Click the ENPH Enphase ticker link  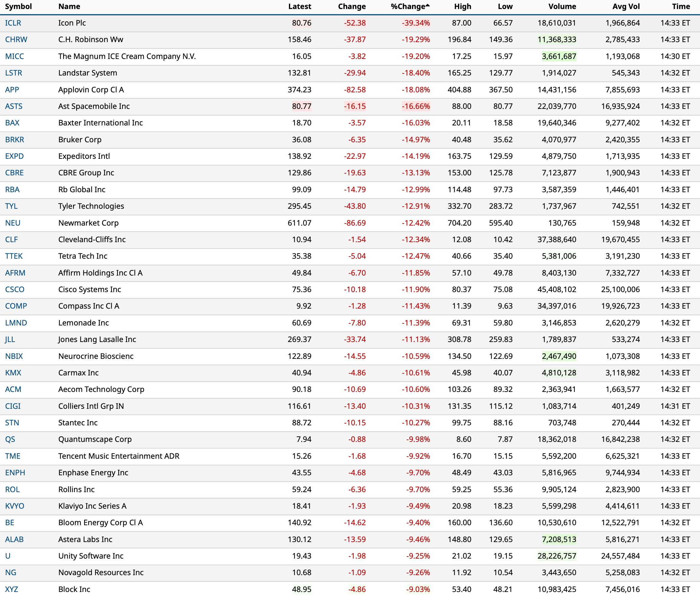tap(15, 473)
